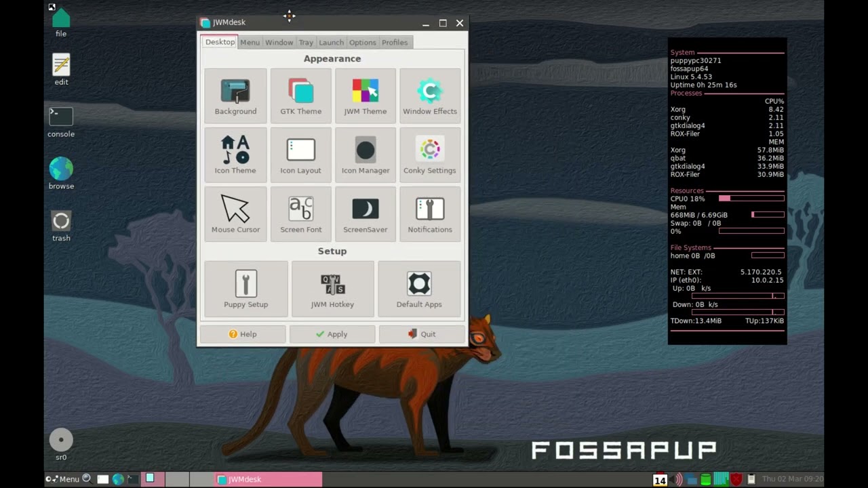868x488 pixels.
Task: Click the network folders tray icon
Action: pos(692,480)
